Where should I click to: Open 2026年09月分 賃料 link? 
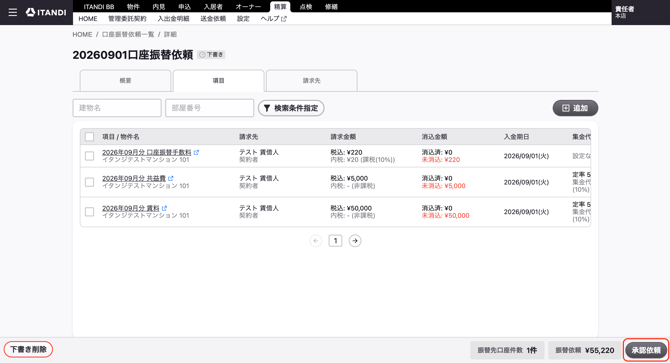point(131,208)
